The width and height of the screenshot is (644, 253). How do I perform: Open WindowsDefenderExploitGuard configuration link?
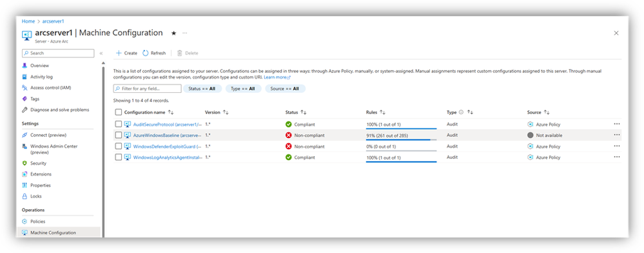(x=168, y=147)
